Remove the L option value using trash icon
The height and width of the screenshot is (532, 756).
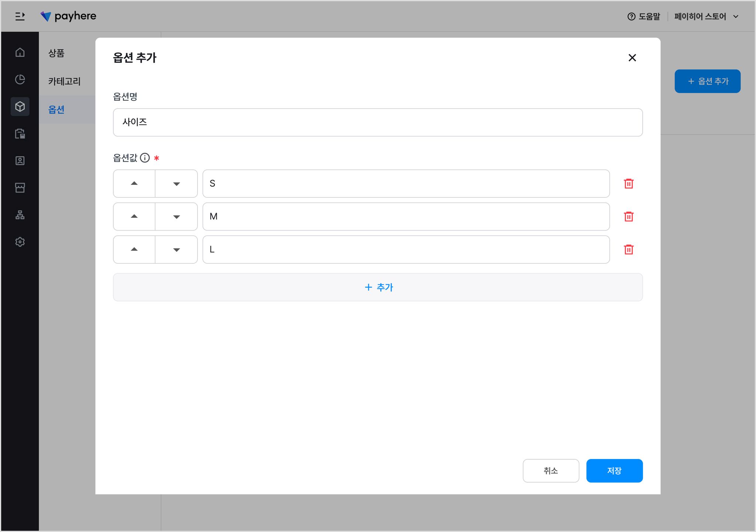628,250
